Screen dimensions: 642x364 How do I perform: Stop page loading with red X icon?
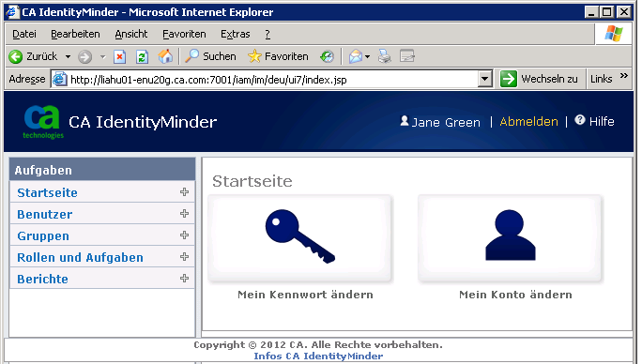click(x=119, y=56)
